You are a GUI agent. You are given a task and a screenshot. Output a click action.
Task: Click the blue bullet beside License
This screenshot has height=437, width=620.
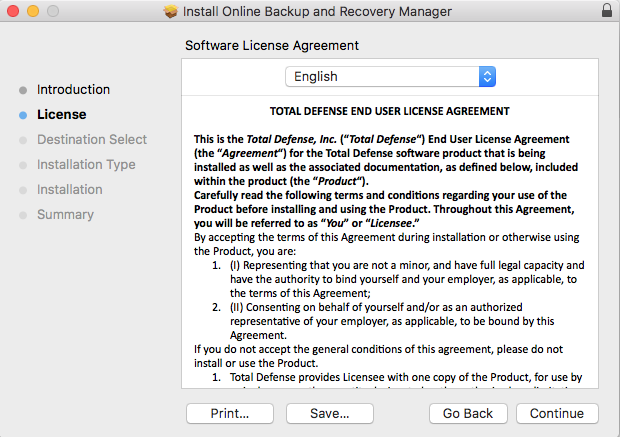click(23, 115)
